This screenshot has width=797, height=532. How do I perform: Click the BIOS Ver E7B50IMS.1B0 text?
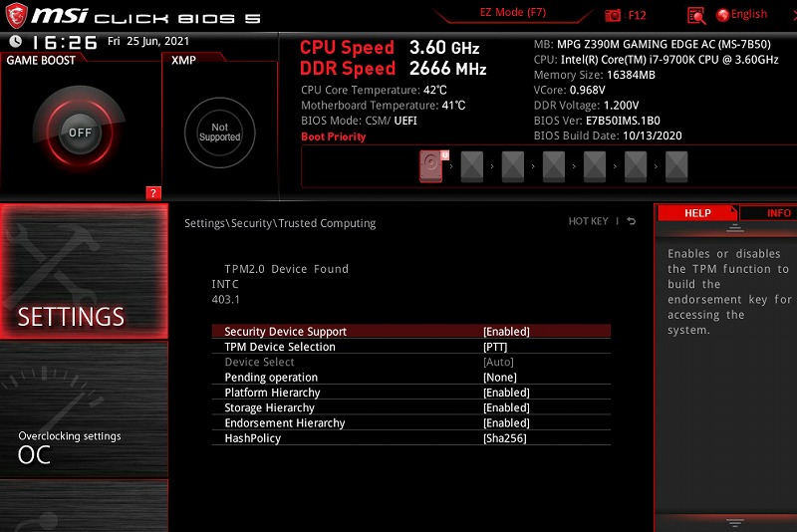point(597,121)
